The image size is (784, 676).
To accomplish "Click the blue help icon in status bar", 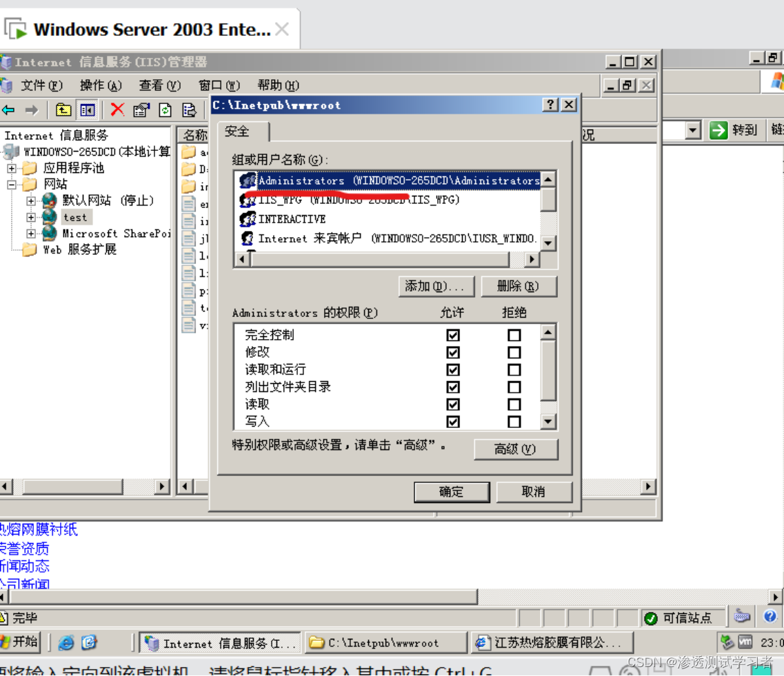I will click(770, 616).
